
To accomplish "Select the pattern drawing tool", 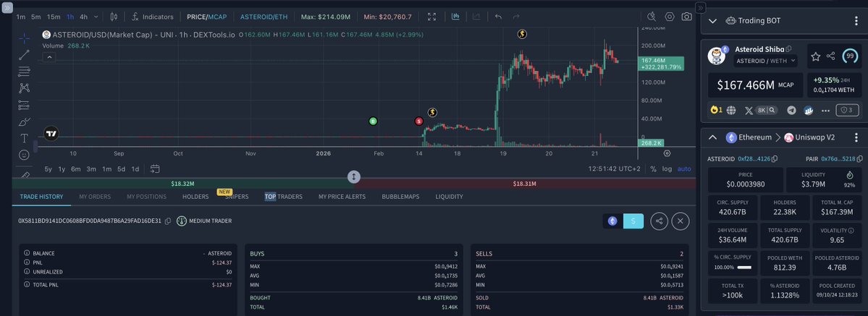I will [x=25, y=88].
